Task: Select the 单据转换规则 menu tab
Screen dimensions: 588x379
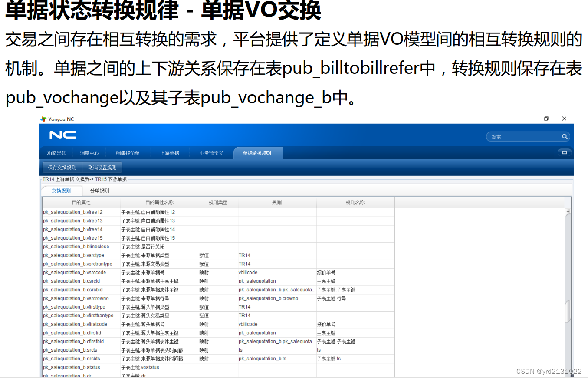Action: click(258, 152)
